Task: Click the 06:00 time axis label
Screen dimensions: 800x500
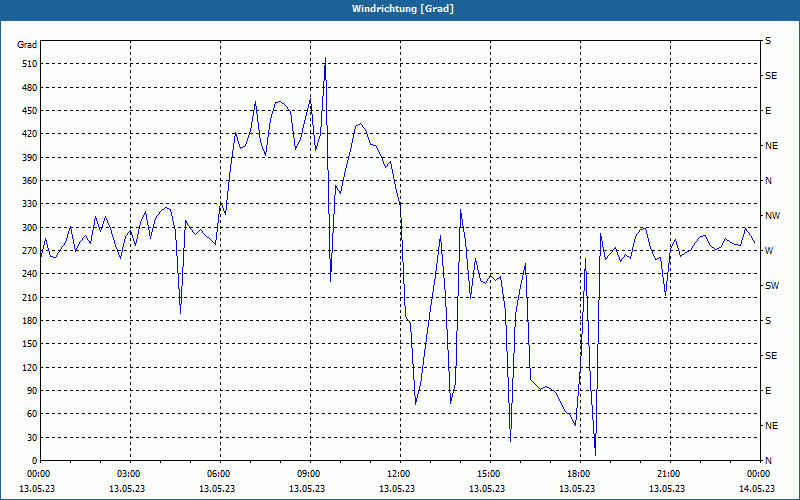Action: pos(217,474)
